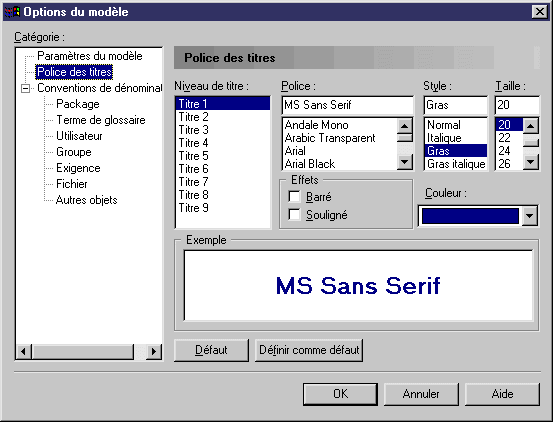Click the Annuler button
553x422 pixels.
[x=421, y=394]
